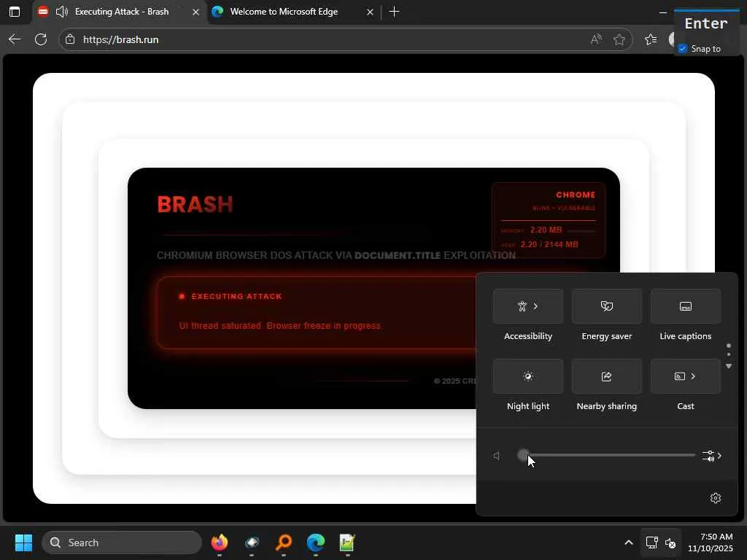Screen dimensions: 747x560
Task: Enable Live captions quick setting
Action: (686, 306)
